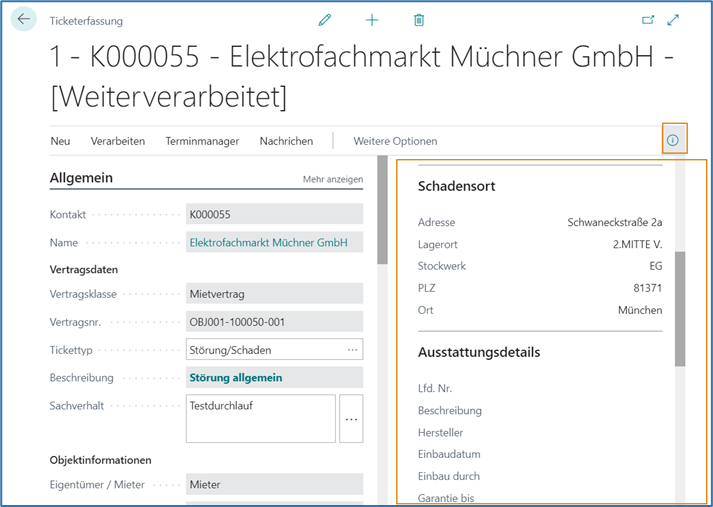Click Weitere Optionen
Screen dimensions: 713x507
point(395,141)
